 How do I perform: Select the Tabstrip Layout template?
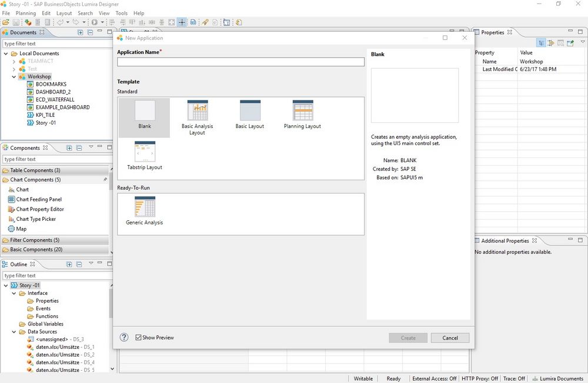coord(145,156)
